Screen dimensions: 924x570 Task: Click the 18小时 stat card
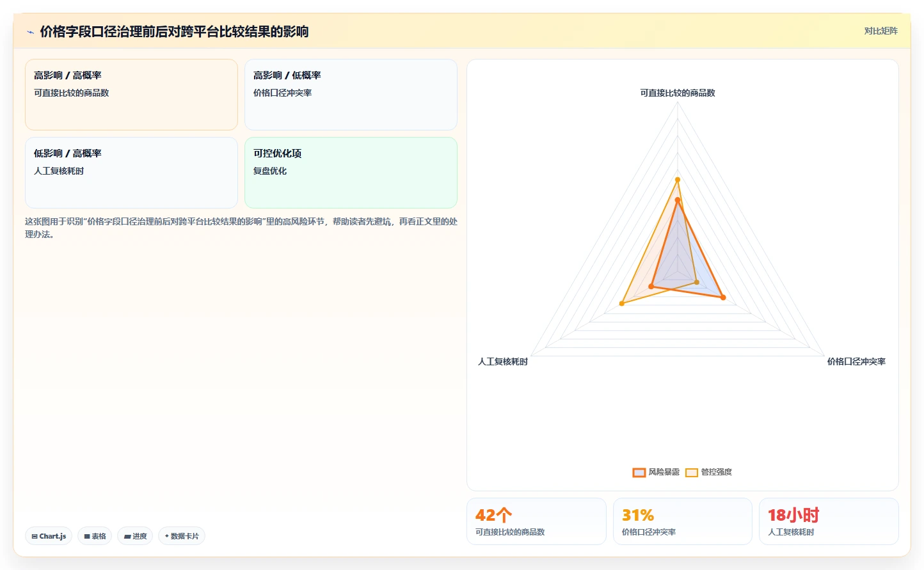click(x=829, y=521)
